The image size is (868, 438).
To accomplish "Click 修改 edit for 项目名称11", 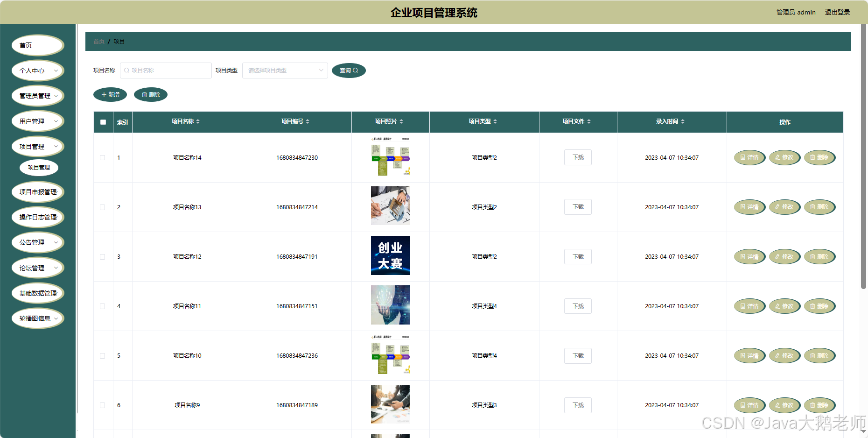I will tap(784, 306).
